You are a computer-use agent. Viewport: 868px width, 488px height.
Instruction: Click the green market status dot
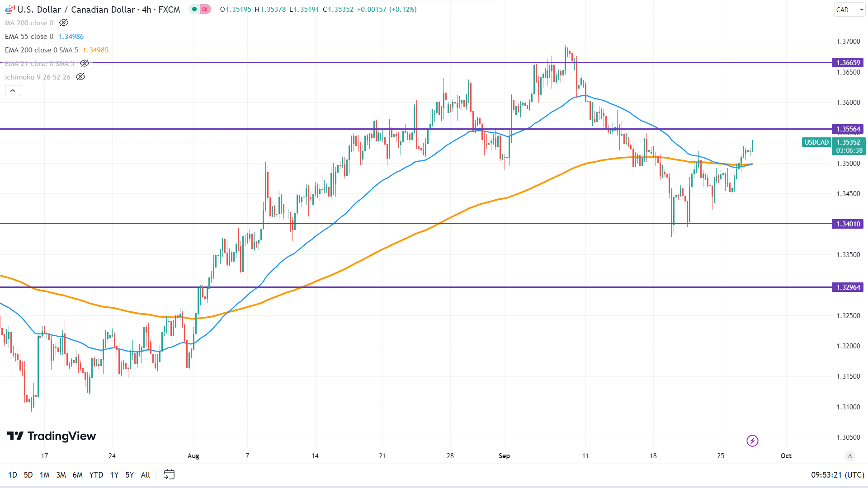(194, 9)
